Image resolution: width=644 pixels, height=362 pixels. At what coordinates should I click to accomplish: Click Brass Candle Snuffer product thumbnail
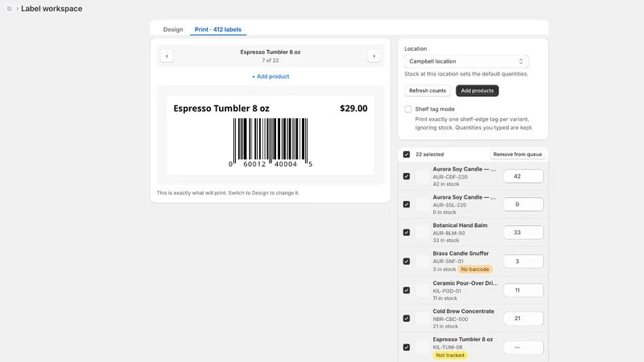pos(423,261)
